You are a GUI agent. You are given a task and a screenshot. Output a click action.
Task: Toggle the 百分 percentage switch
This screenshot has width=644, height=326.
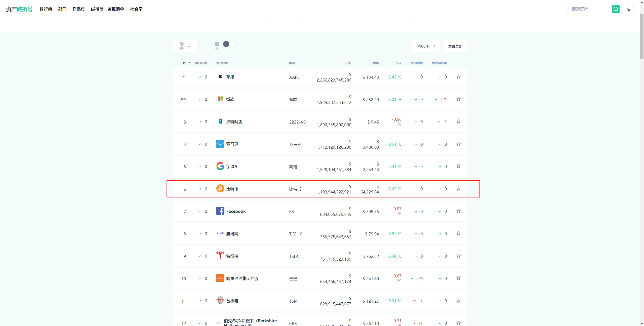(229, 44)
